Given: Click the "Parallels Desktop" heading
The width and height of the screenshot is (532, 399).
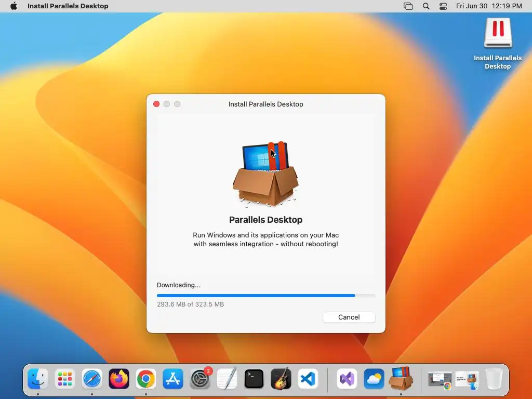Looking at the screenshot, I should pyautogui.click(x=265, y=220).
